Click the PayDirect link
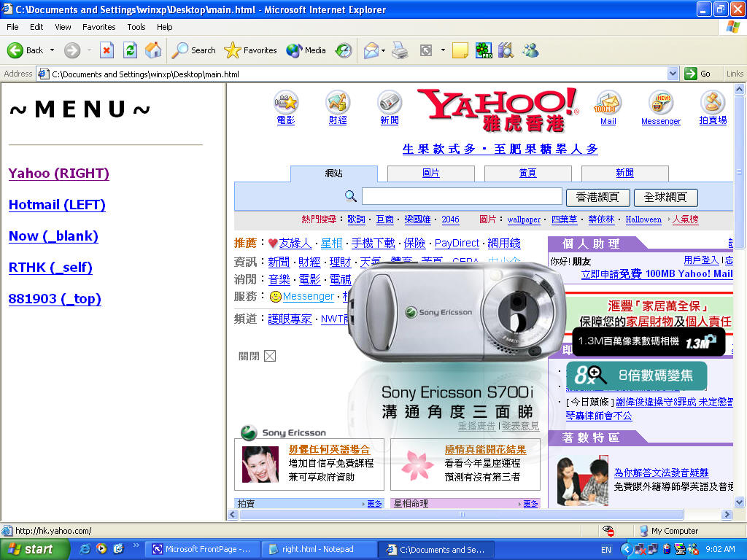This screenshot has height=560, width=747. click(457, 243)
